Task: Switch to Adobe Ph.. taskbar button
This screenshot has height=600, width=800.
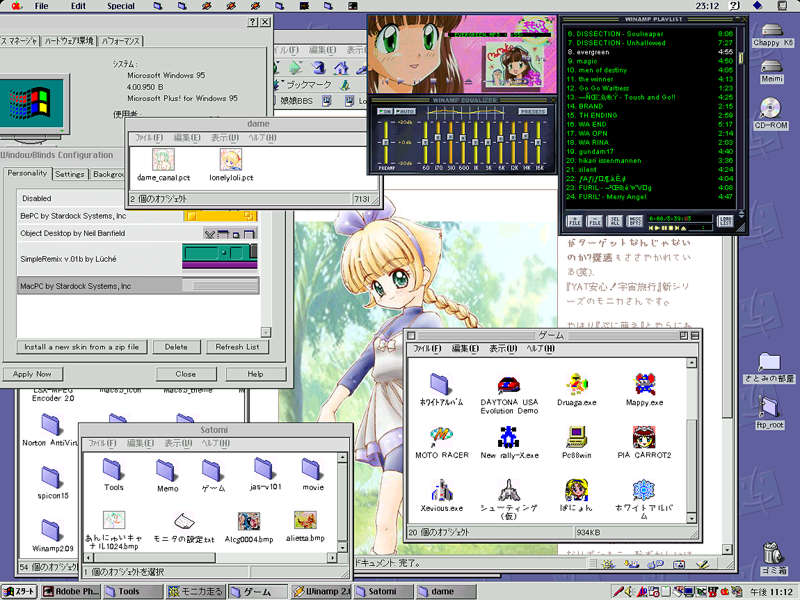Action: (71, 591)
